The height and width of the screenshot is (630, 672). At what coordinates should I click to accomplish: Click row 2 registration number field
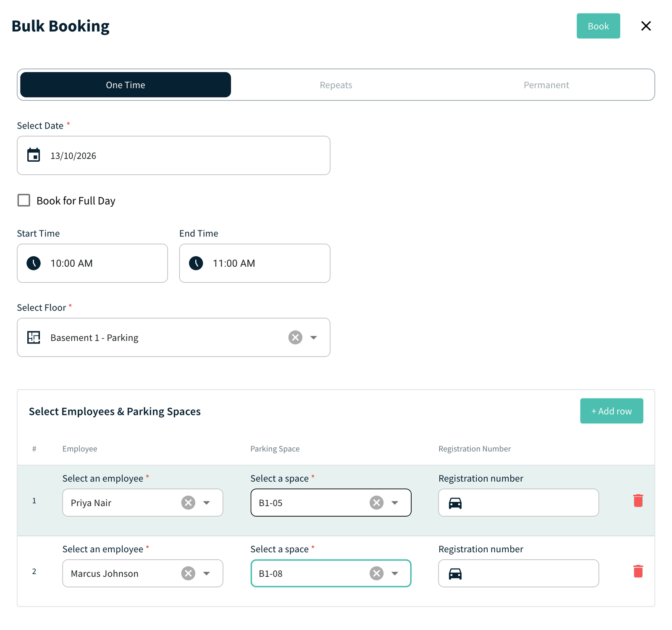click(519, 573)
